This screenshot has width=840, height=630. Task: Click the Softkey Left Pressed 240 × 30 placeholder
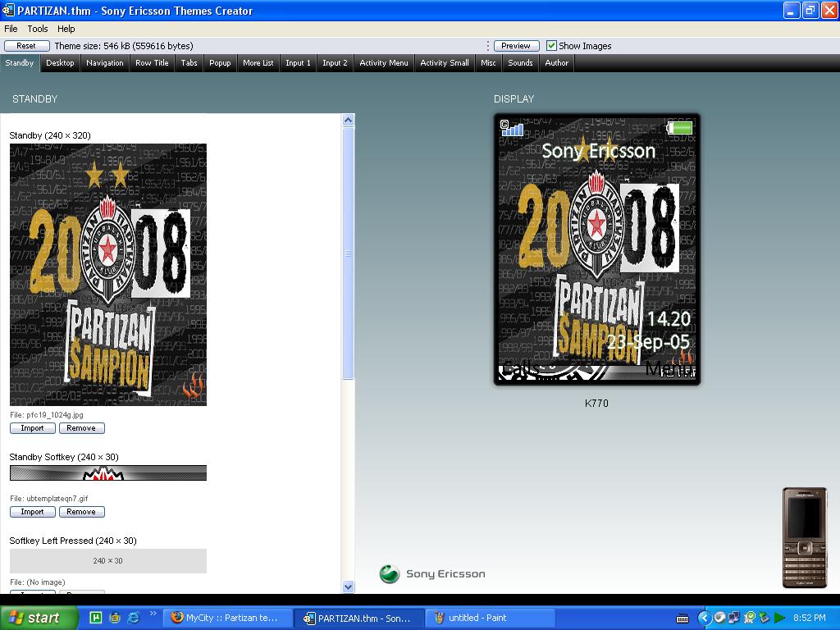coord(108,560)
